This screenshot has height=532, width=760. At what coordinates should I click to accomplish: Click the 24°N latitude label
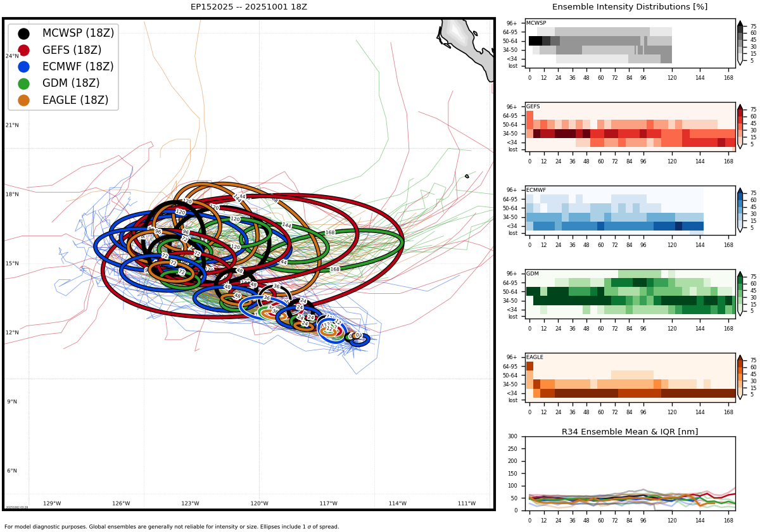click(12, 56)
